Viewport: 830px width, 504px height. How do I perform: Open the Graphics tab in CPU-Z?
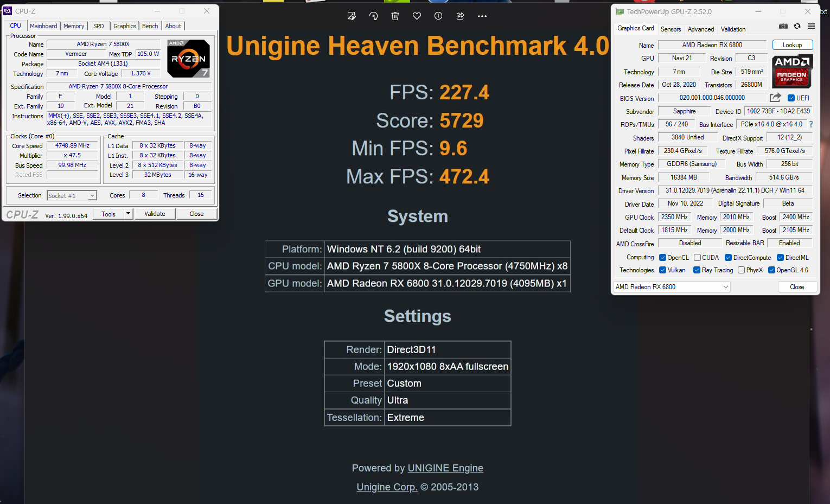click(125, 26)
